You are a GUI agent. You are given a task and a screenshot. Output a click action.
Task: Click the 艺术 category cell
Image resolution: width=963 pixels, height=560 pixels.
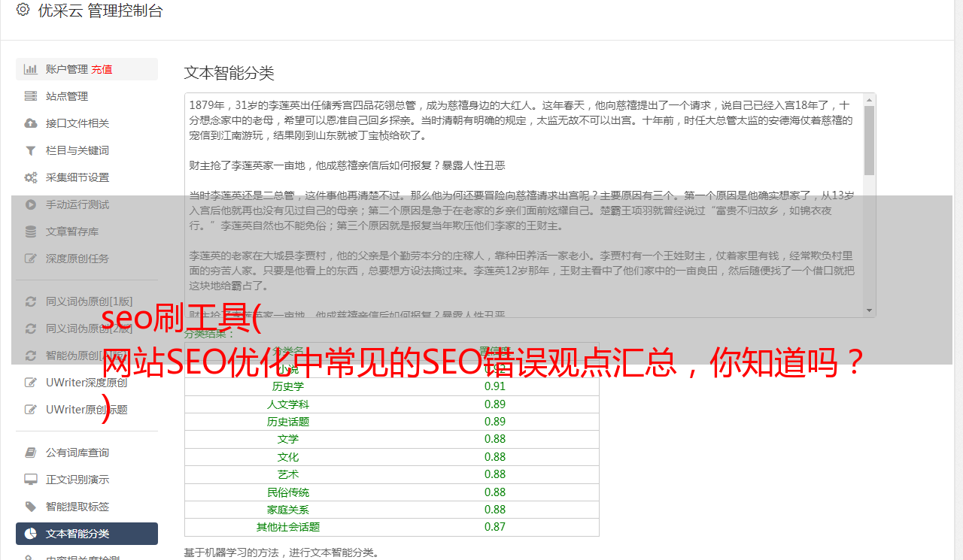(x=288, y=474)
